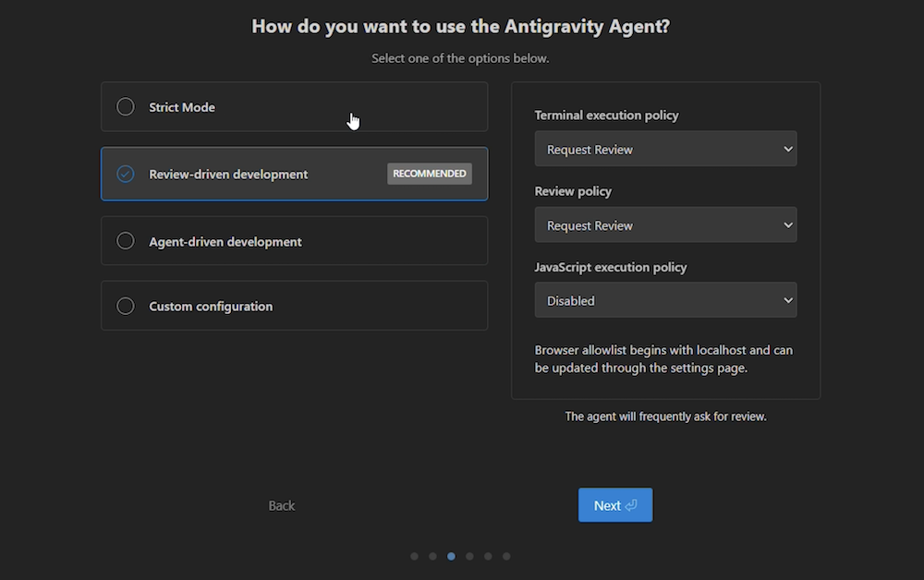Click the Strict Mode label text
Viewport: 924px width, 580px height.
pos(182,107)
